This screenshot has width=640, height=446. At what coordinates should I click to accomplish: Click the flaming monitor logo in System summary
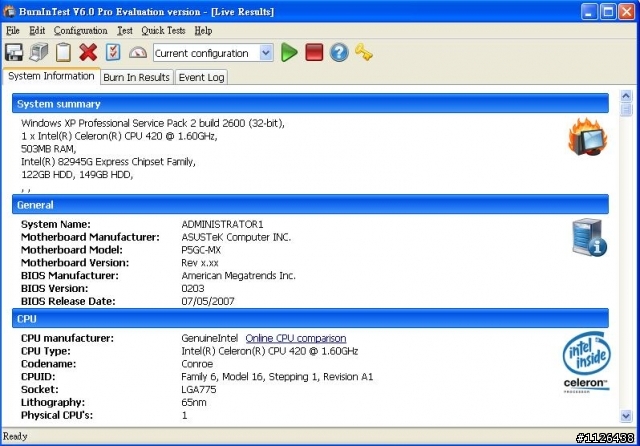click(588, 137)
